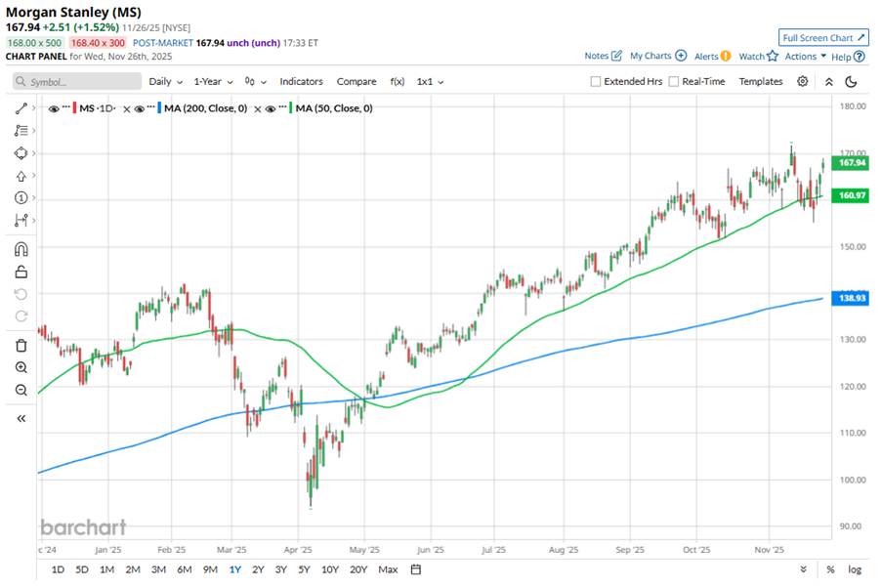Open chart settings gear
The image size is (881, 588).
tap(802, 82)
